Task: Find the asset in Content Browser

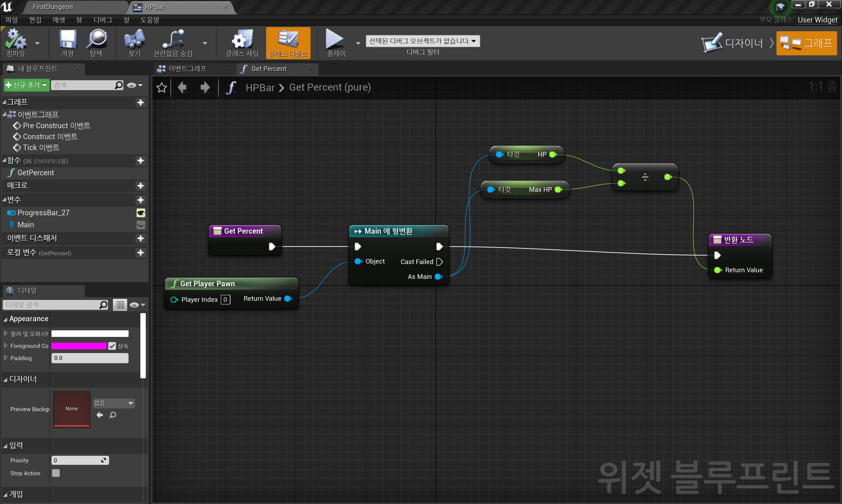Action: (97, 43)
